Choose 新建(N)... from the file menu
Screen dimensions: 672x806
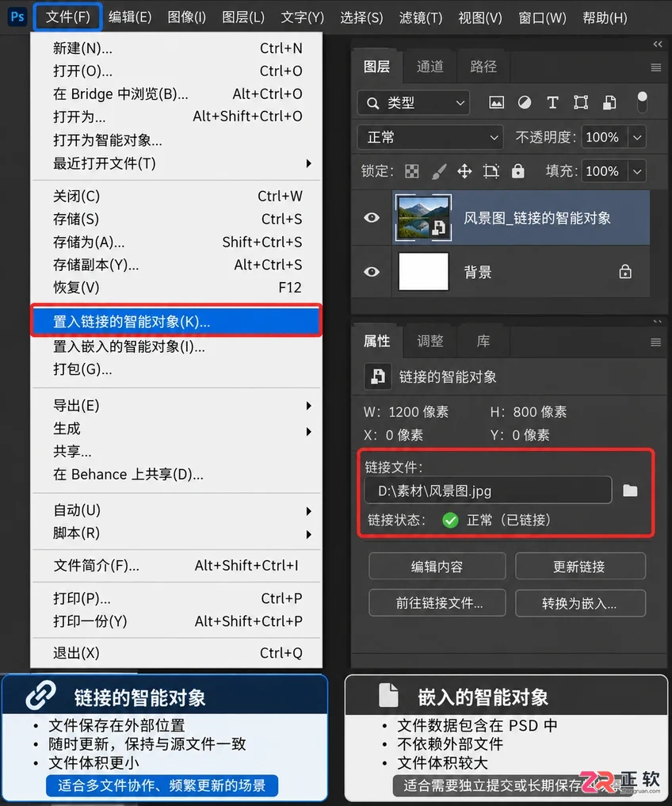177,48
